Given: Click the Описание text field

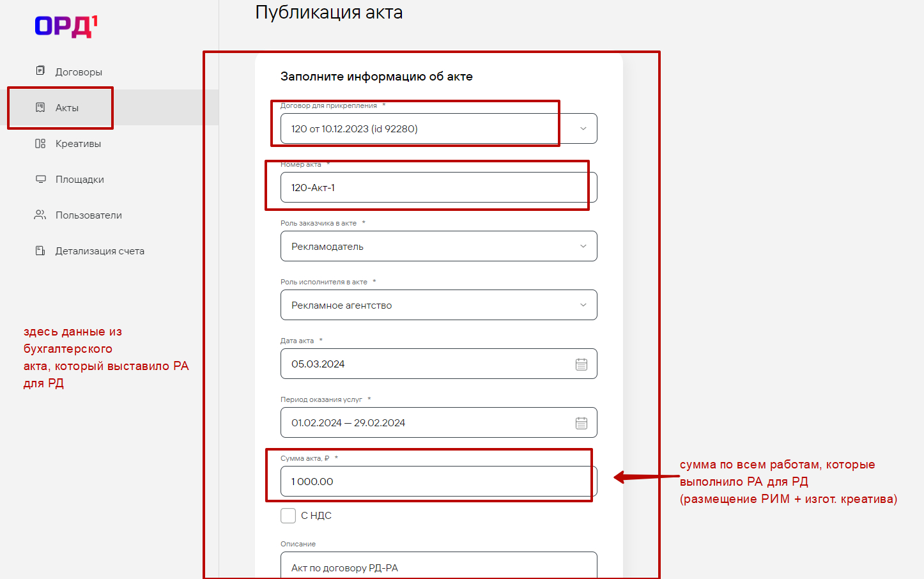Looking at the screenshot, I should pyautogui.click(x=438, y=567).
